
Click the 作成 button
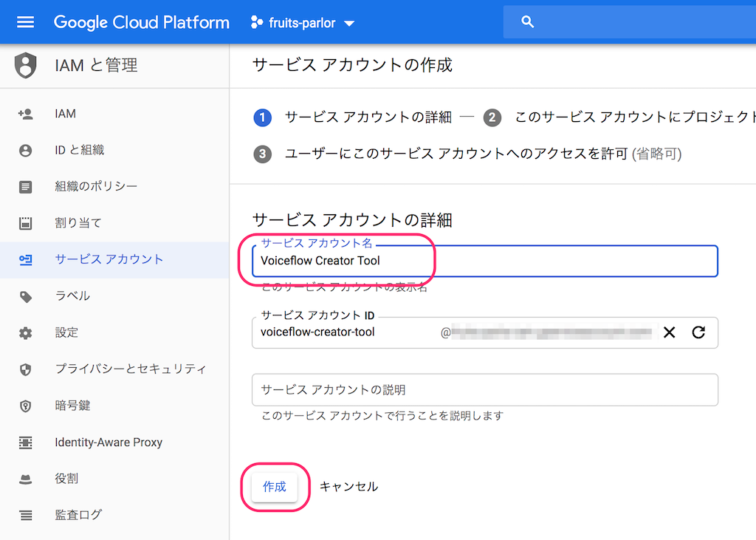275,488
